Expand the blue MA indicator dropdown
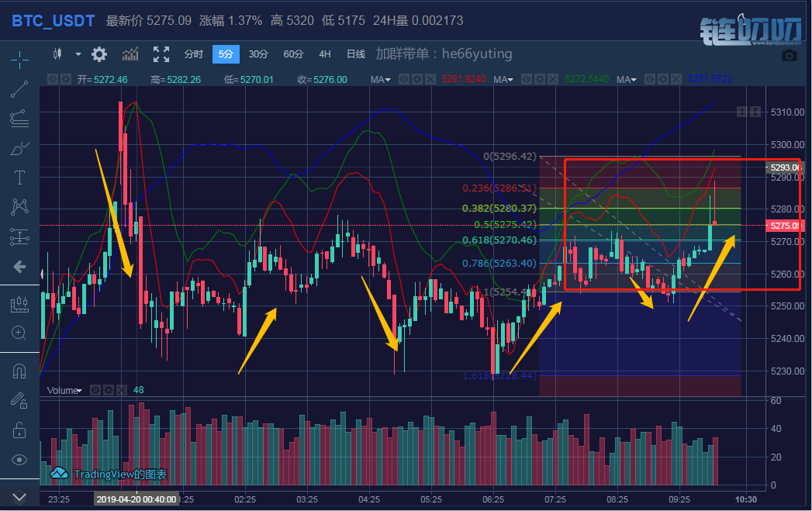The image size is (812, 511). 634,80
